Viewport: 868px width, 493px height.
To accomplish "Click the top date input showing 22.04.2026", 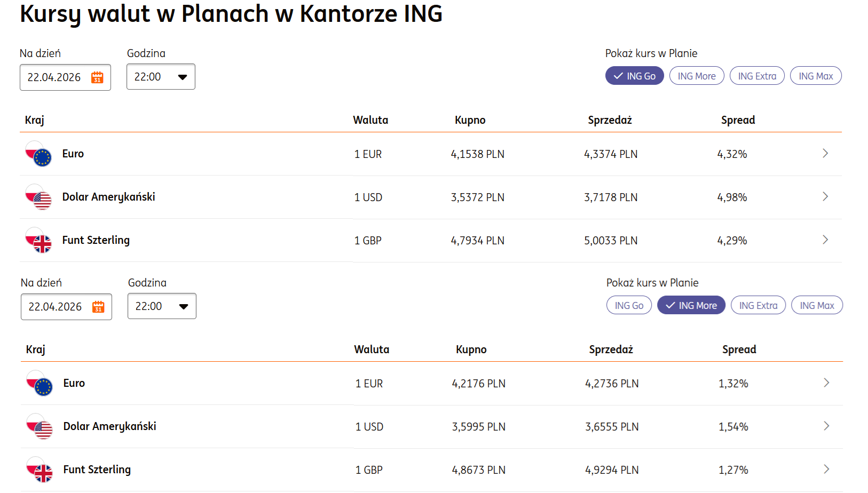I will point(54,77).
